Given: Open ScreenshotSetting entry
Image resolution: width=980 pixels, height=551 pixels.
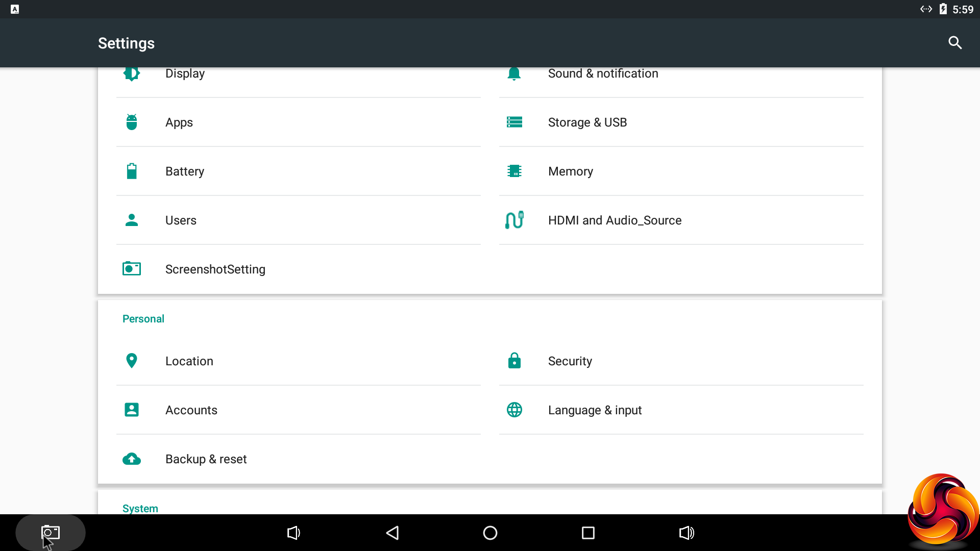Looking at the screenshot, I should (x=215, y=269).
